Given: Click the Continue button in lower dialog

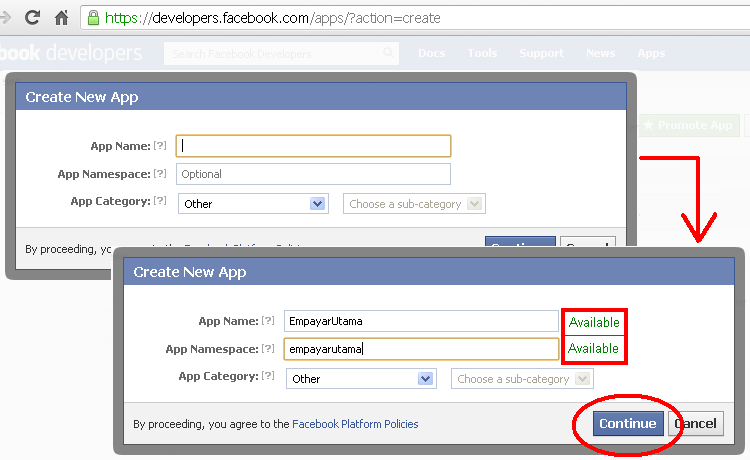Looking at the screenshot, I should [628, 424].
